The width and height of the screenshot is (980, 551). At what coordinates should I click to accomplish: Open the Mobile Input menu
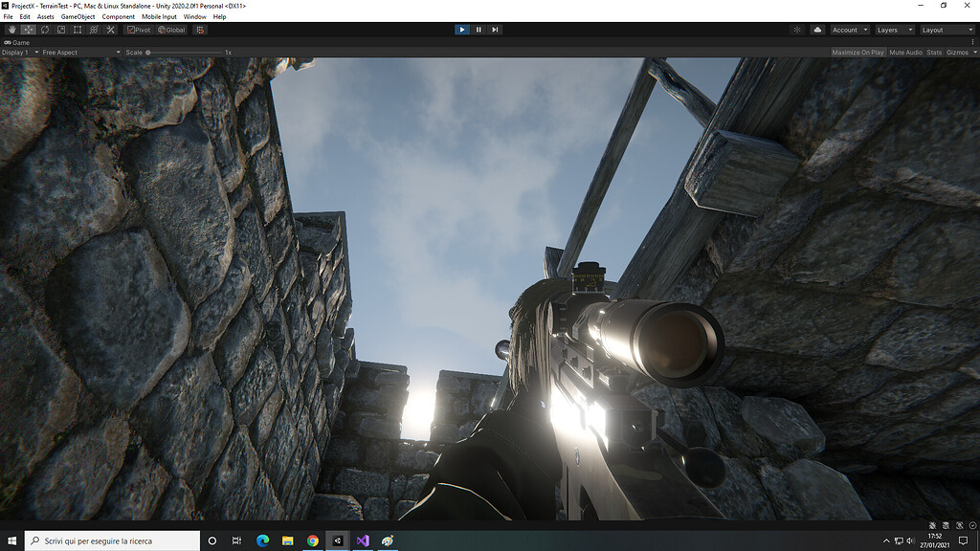coord(159,16)
